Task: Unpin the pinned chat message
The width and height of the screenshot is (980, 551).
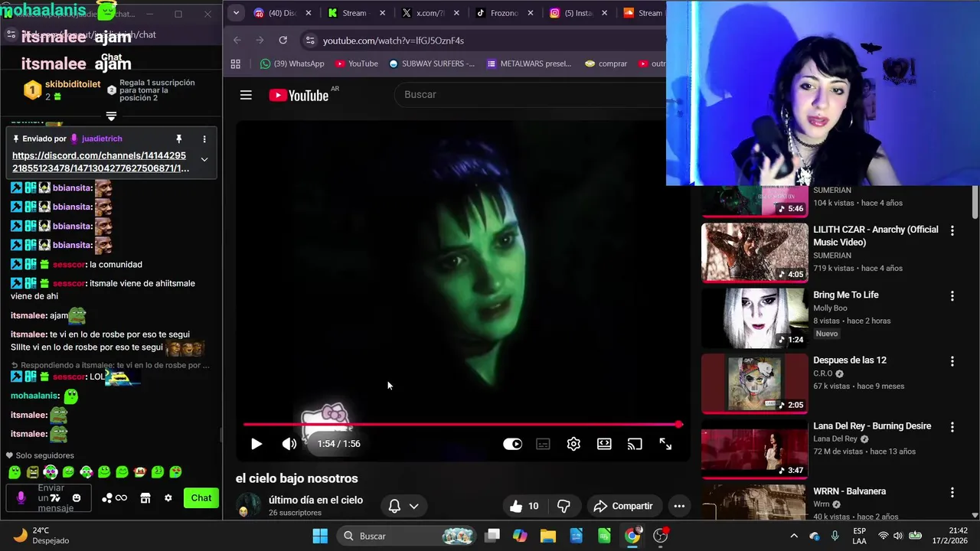Action: pos(179,139)
